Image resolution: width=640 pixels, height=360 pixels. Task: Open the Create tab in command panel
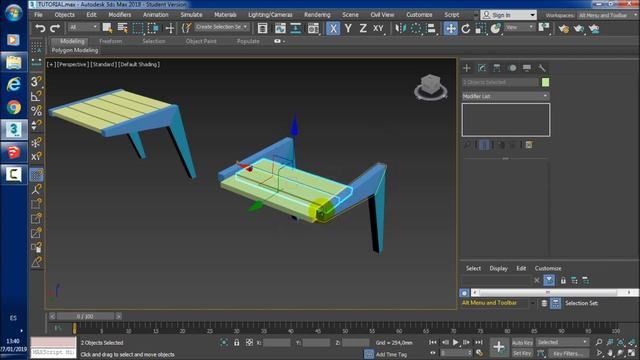point(467,68)
